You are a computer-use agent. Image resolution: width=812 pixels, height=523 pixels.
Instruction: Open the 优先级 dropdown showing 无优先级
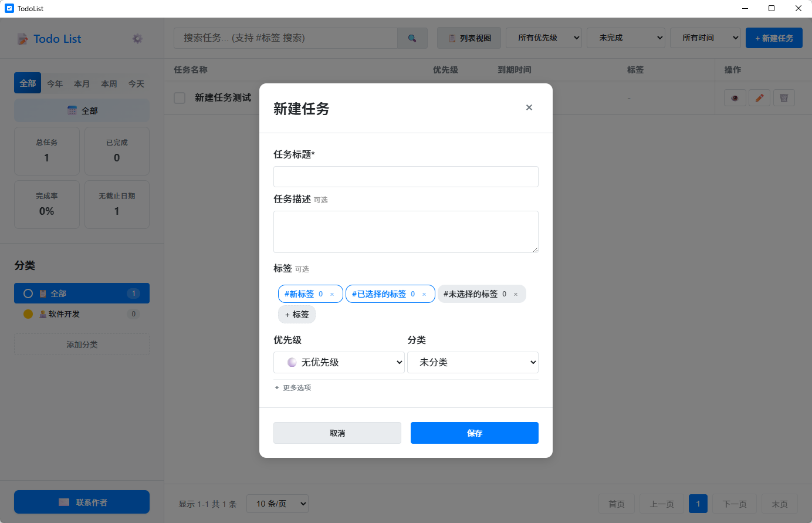pos(339,362)
